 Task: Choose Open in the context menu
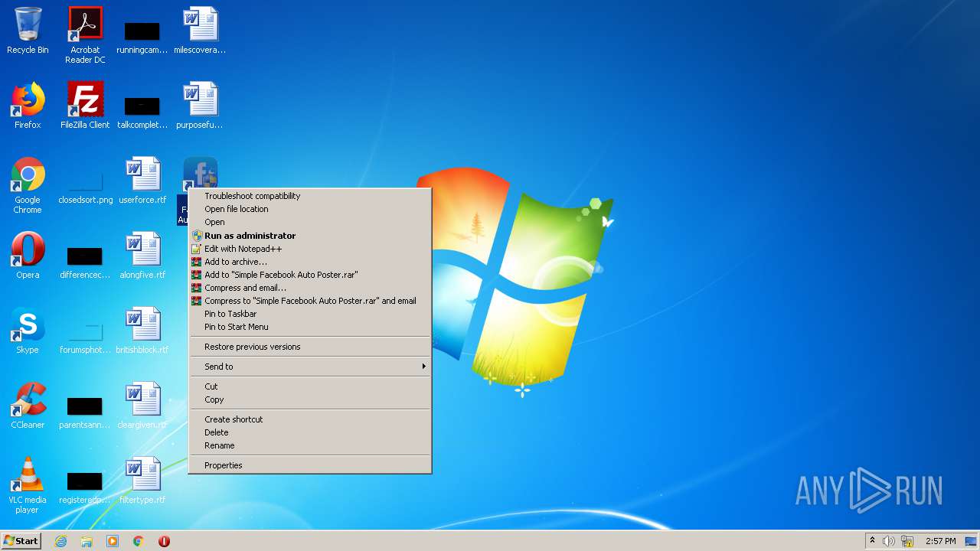(x=310, y=222)
